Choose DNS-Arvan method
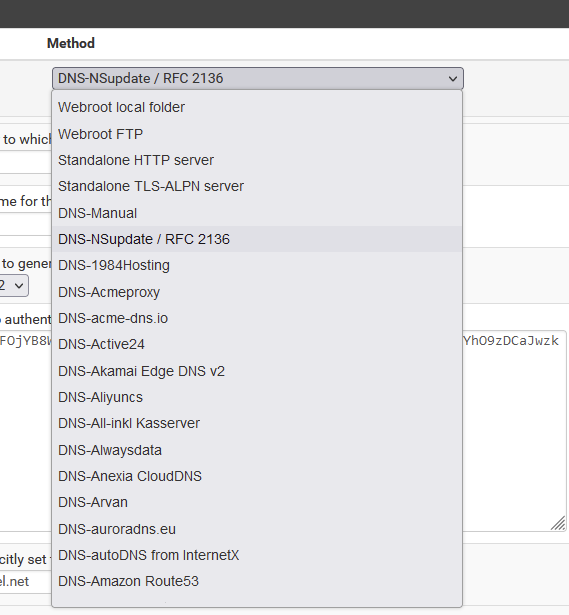The width and height of the screenshot is (569, 615). click(x=257, y=502)
